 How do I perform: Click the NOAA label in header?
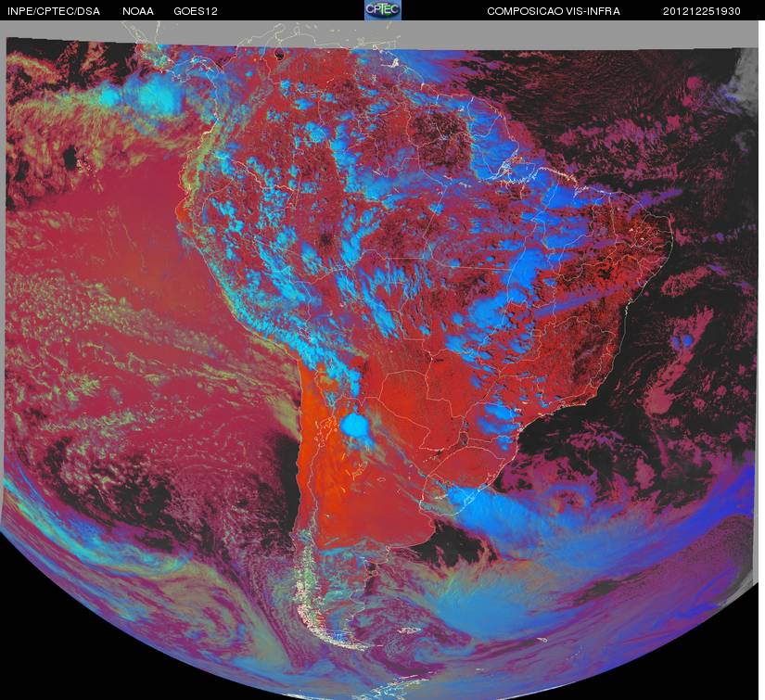click(138, 11)
